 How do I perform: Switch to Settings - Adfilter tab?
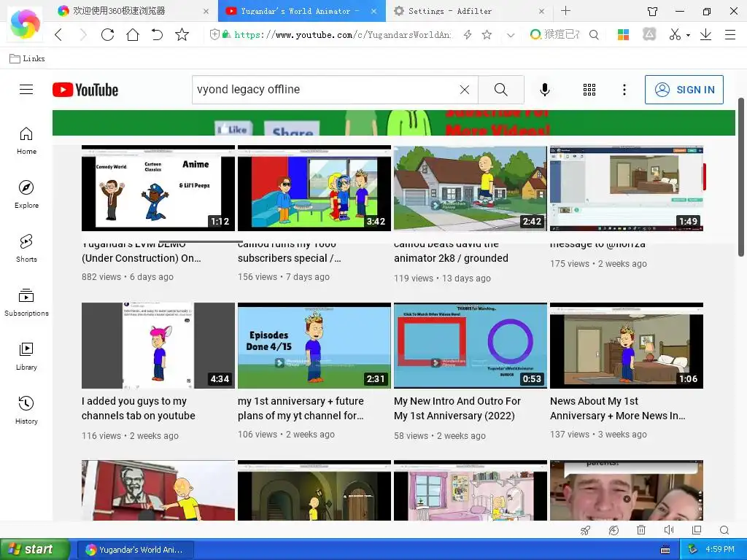point(469,10)
